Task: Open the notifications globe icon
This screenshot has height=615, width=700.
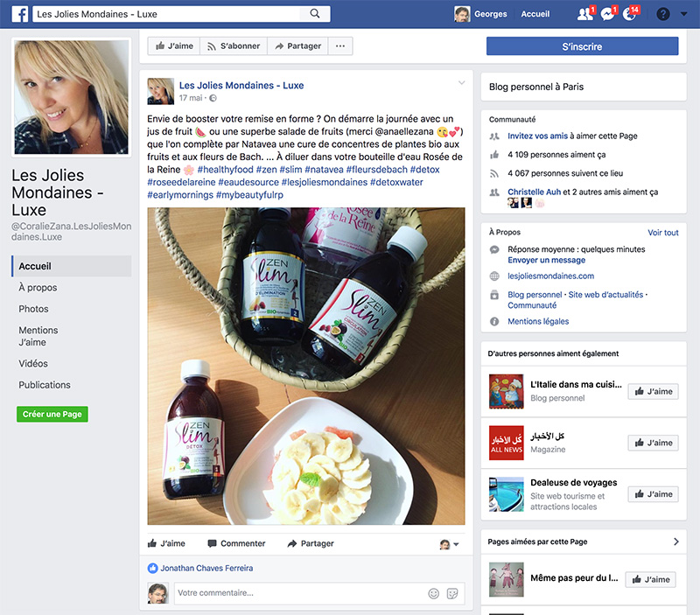Action: (x=630, y=14)
